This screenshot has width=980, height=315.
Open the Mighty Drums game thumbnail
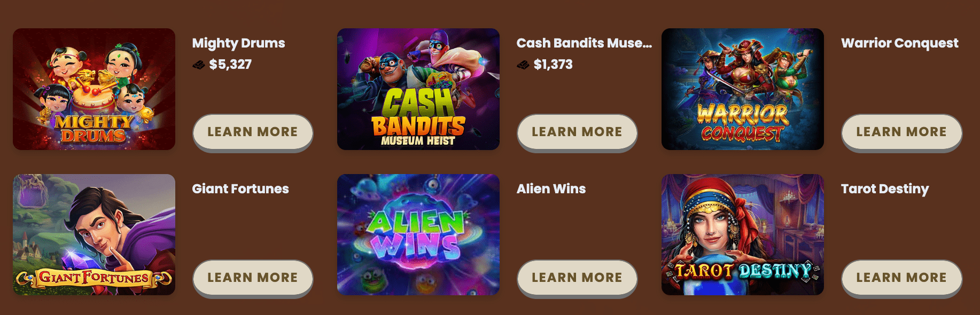[x=94, y=89]
